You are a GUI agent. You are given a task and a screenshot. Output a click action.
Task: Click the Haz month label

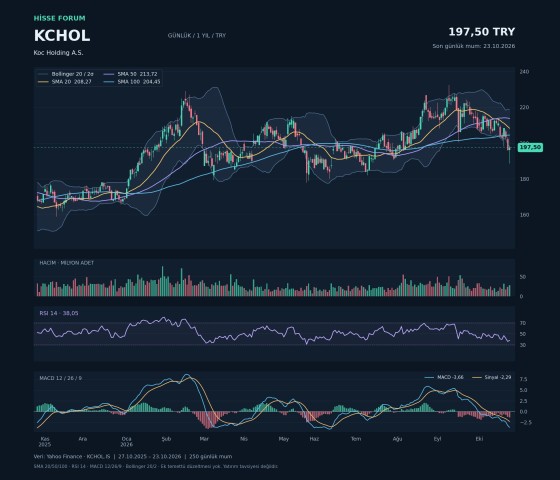[x=314, y=439]
